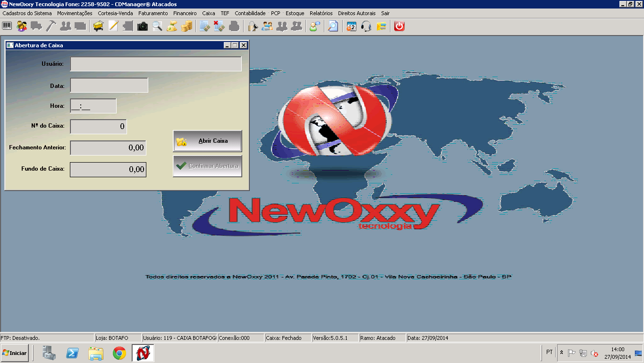Click the yellow shopping cart icon

[x=98, y=26]
